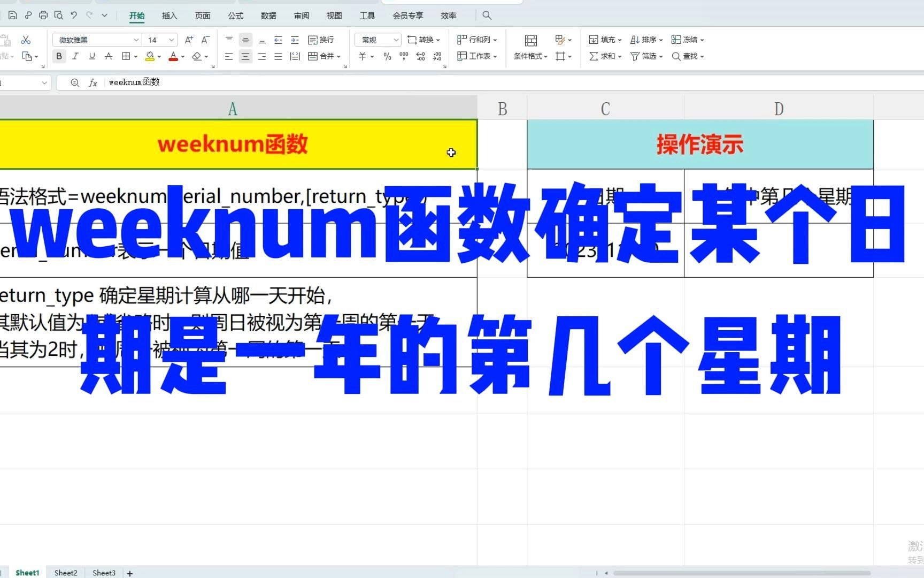Open the font name combo box 微软雅黑
The height and width of the screenshot is (578, 924).
(97, 40)
